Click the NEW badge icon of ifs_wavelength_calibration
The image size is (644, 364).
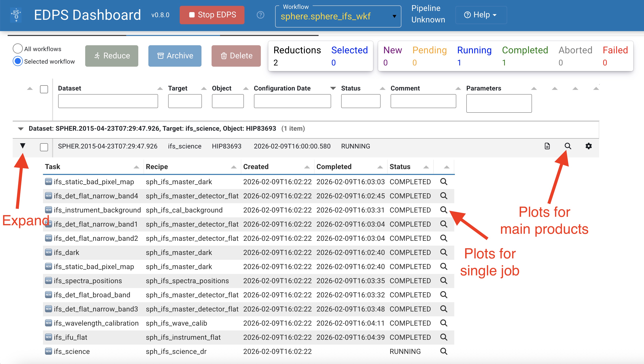tap(48, 323)
